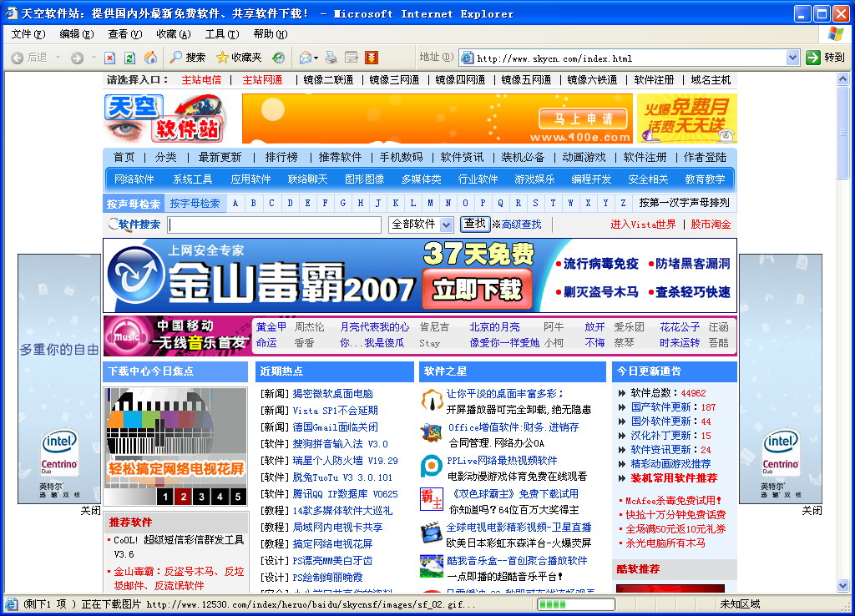855x616 pixels.
Task: Refresh the page using the green refresh icon
Action: point(129,58)
